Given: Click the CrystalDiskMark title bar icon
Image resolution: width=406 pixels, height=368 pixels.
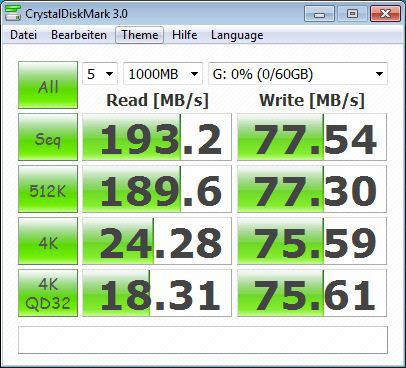Looking at the screenshot, I should [x=13, y=13].
